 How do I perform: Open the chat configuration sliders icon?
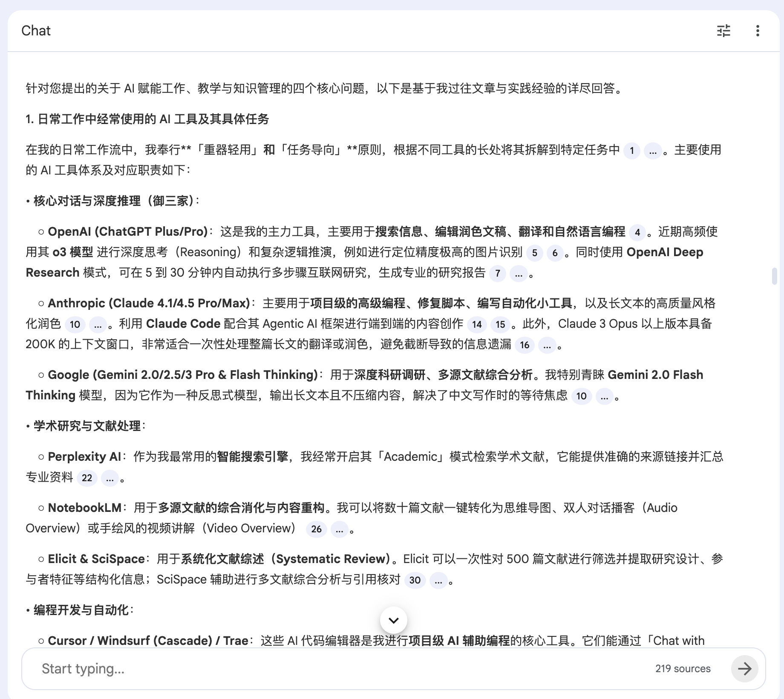pyautogui.click(x=723, y=31)
